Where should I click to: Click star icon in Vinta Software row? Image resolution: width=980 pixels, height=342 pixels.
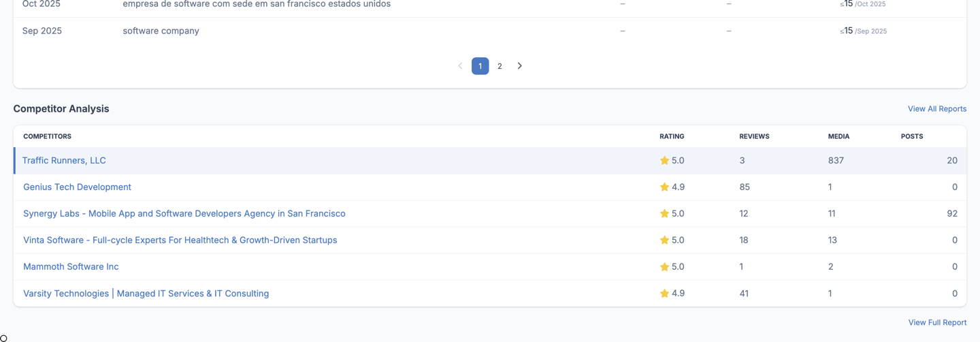[x=664, y=240]
